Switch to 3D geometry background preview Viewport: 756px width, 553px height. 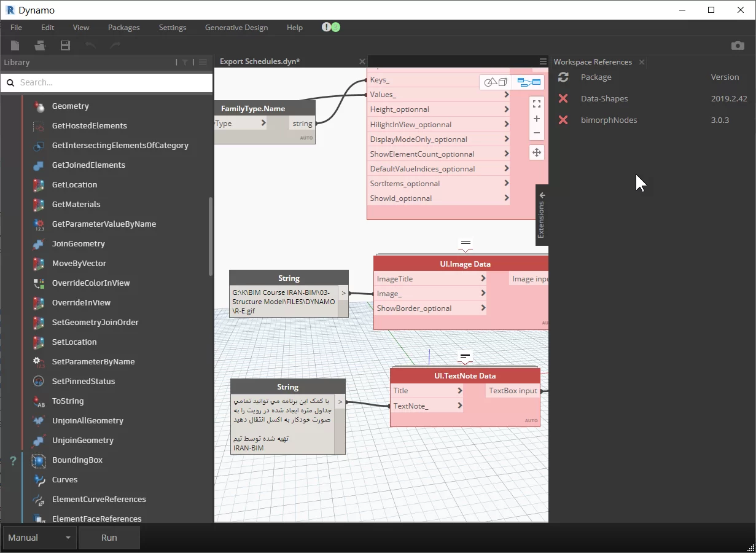496,82
